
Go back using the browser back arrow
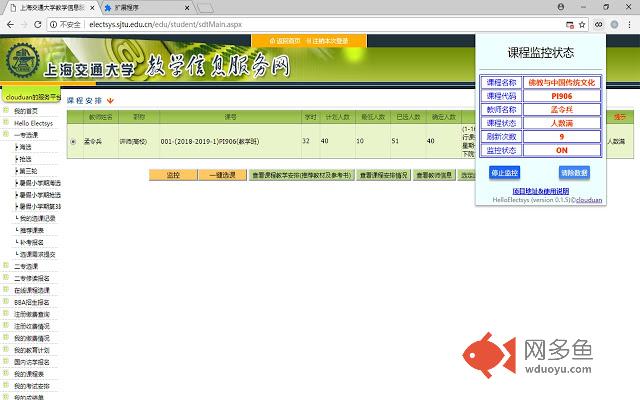point(10,24)
